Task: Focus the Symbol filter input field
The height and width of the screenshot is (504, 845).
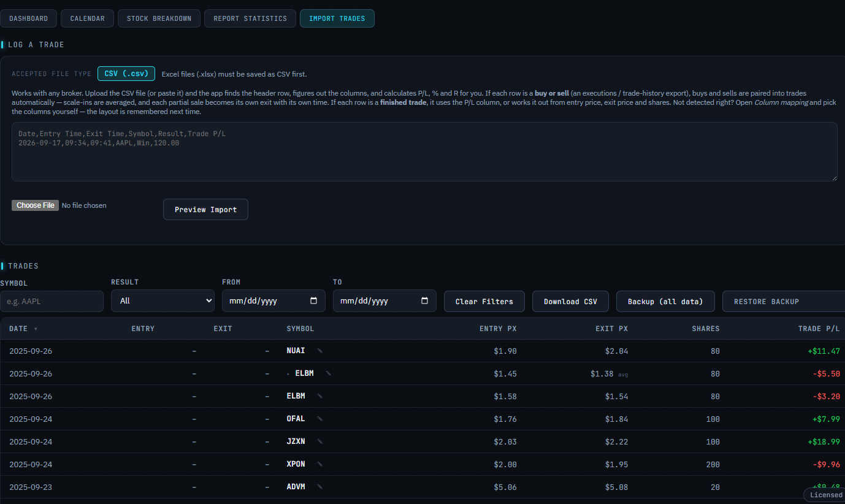Action: coord(52,301)
